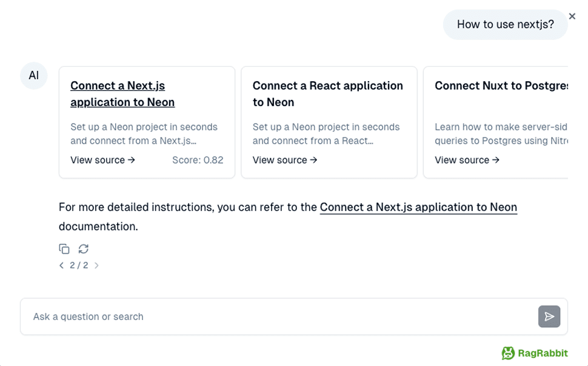Screen dimensions: 588x366
Task: Copy the AI response with the copy icon
Action: pos(64,249)
